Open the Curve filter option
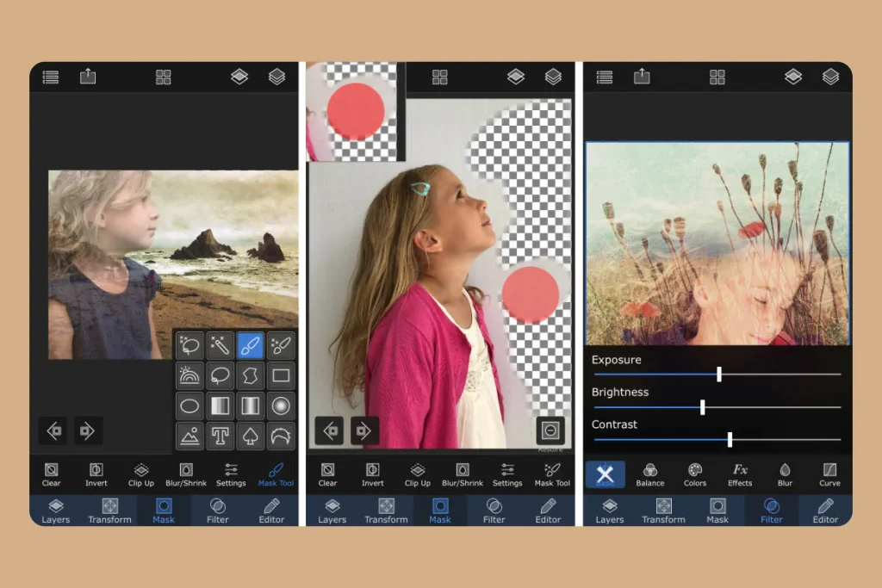 pos(829,473)
